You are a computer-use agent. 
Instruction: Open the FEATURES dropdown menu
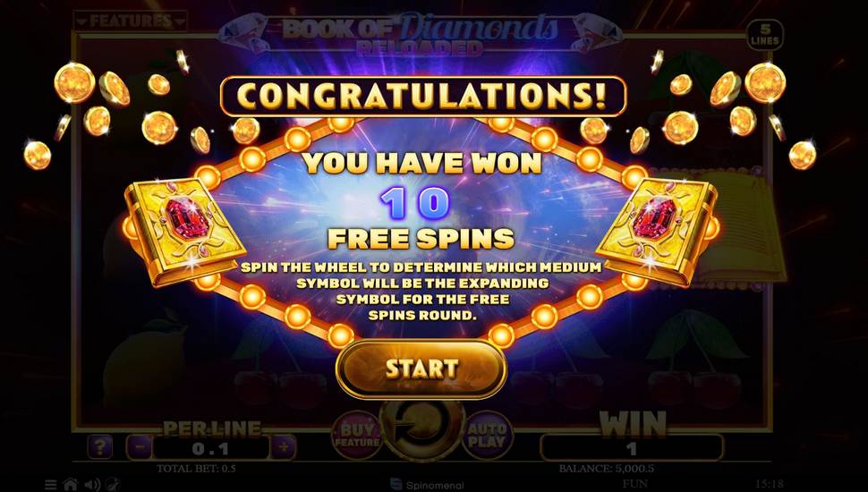pyautogui.click(x=130, y=21)
